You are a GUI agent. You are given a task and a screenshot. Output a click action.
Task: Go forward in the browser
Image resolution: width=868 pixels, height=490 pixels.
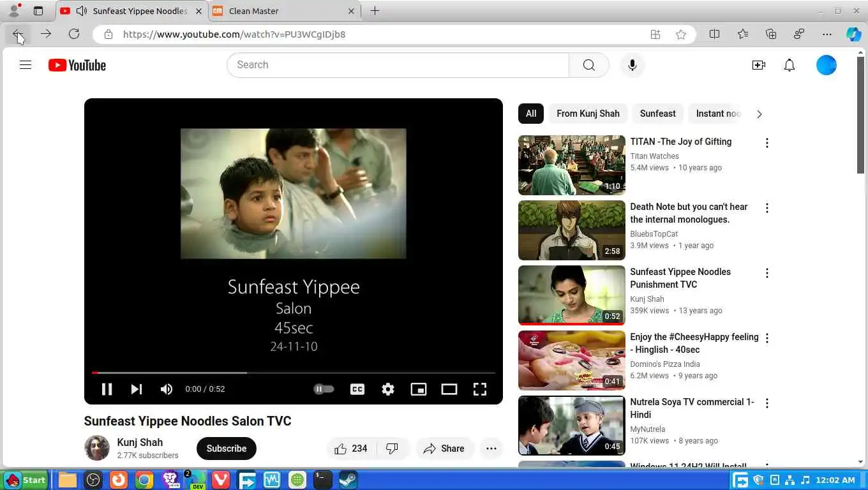coord(46,34)
